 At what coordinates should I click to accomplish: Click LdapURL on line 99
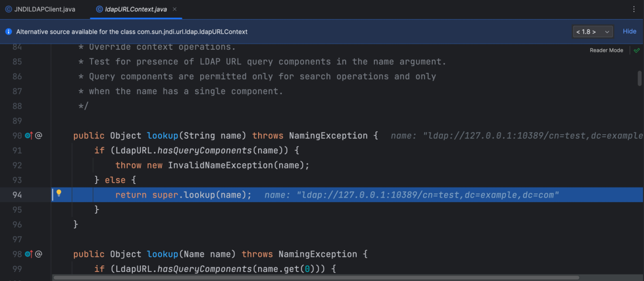point(133,269)
